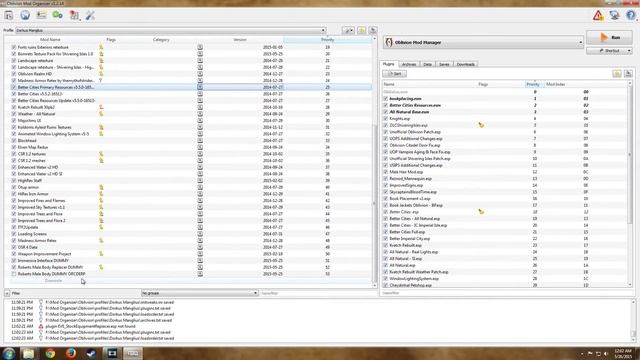Screen dimensions: 640x360
Task: Toggle the Kvatch Rebuilt.esp plugin checkbox
Action: click(385, 245)
